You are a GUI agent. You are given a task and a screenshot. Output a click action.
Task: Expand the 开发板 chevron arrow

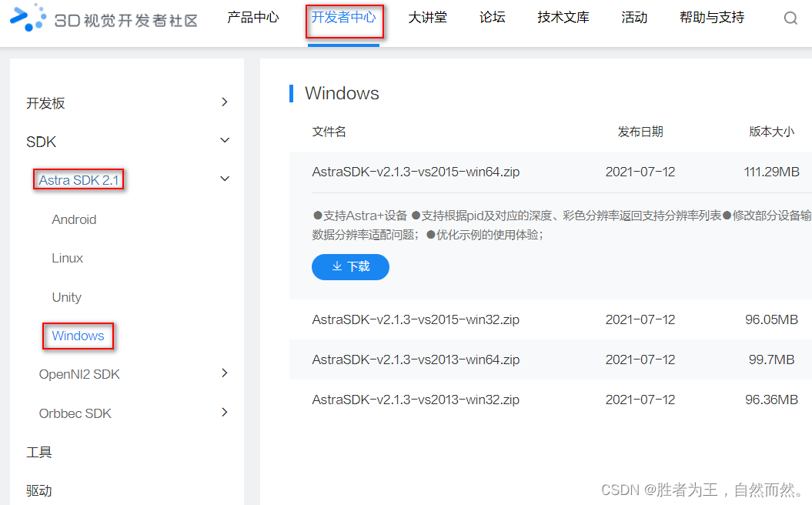click(224, 102)
